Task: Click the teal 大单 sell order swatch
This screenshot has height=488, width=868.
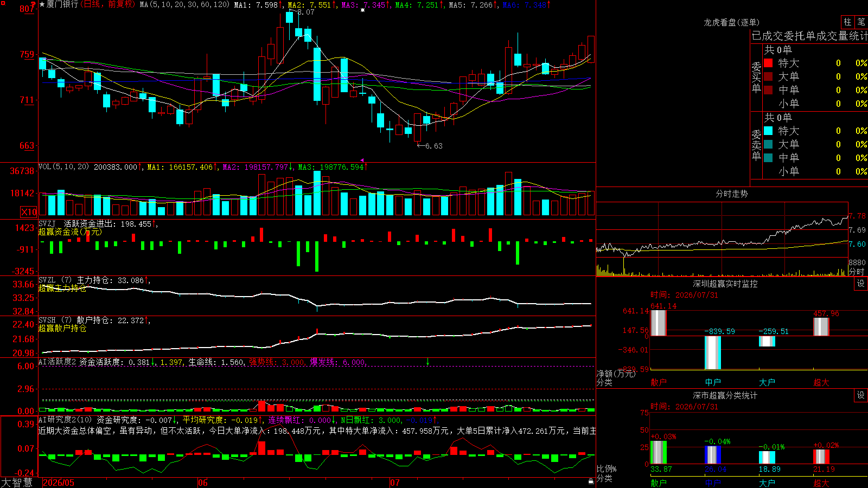Action: point(768,144)
